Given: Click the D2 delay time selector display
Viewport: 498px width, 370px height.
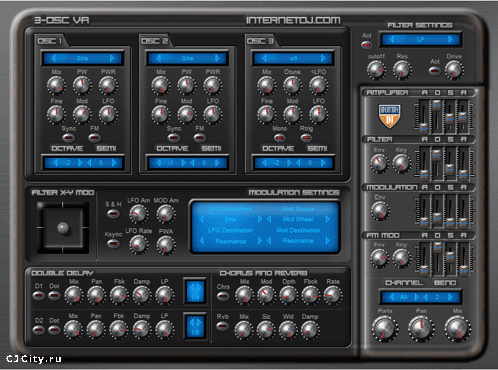Looking at the screenshot, I should 195,327.
